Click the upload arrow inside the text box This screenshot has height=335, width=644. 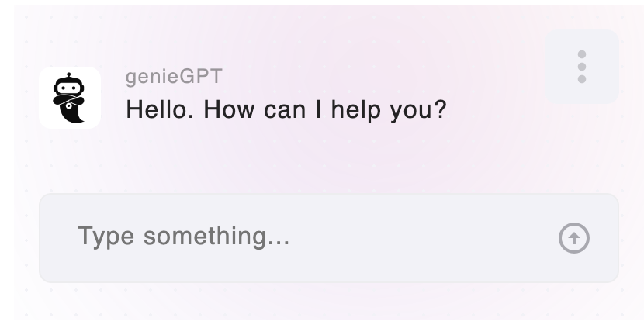pyautogui.click(x=573, y=238)
